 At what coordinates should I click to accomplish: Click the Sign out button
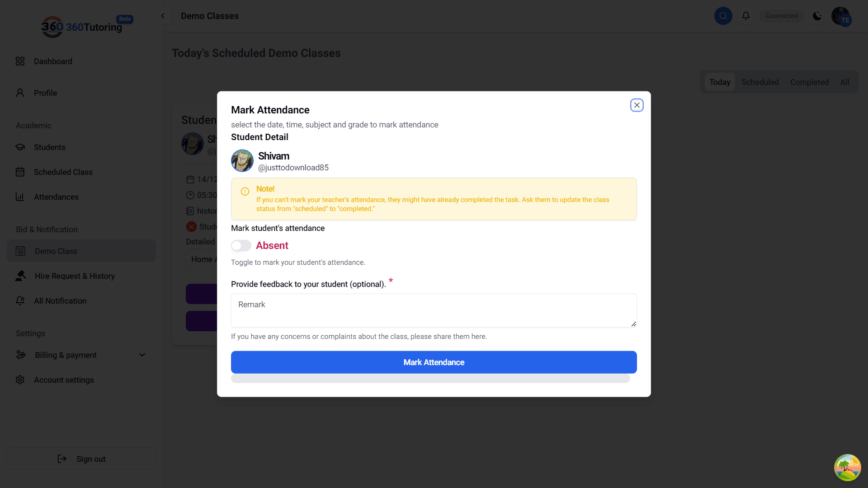(81, 459)
